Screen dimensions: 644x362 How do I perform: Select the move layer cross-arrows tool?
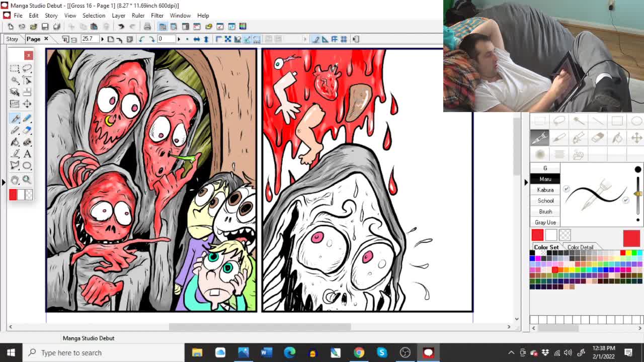click(27, 104)
